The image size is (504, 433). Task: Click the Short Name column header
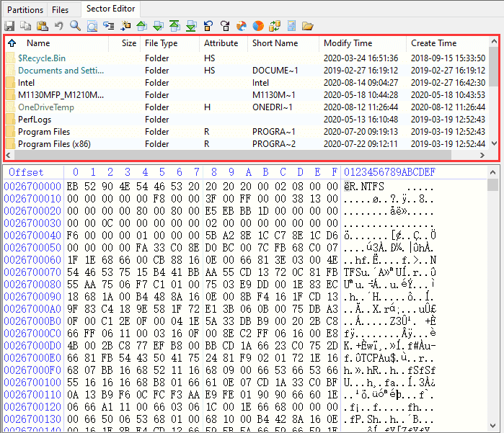coord(275,43)
